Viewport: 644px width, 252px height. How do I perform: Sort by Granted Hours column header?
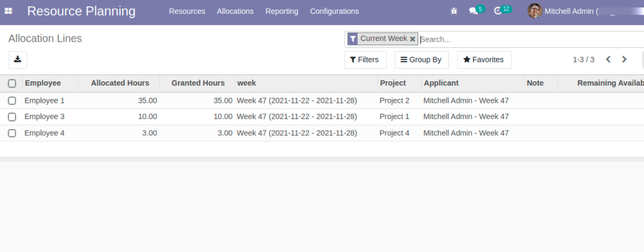tap(198, 83)
